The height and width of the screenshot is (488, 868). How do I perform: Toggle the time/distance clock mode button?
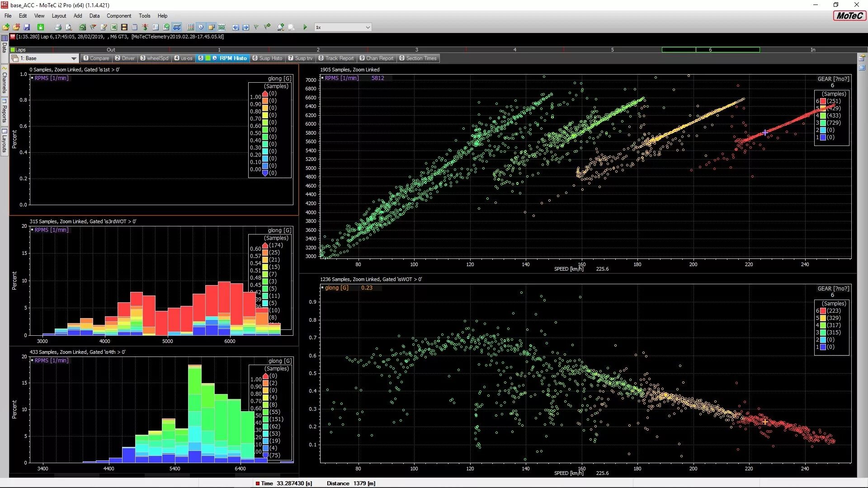click(201, 27)
